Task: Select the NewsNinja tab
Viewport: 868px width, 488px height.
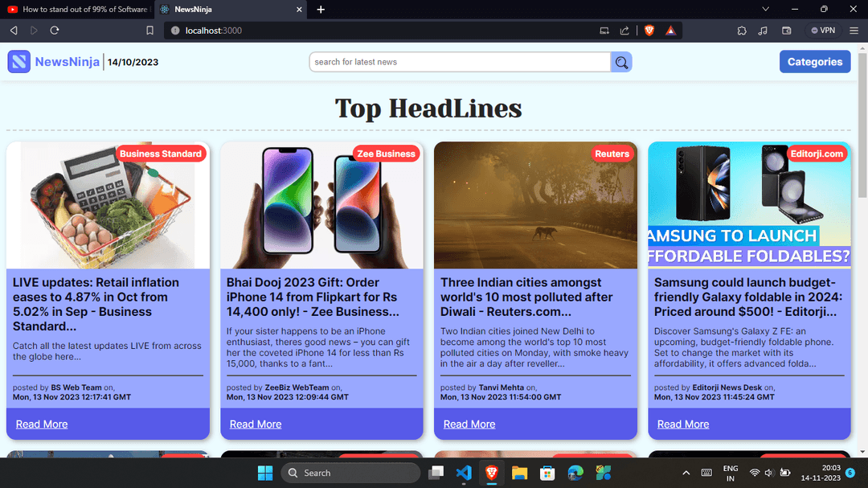Action: coord(231,10)
